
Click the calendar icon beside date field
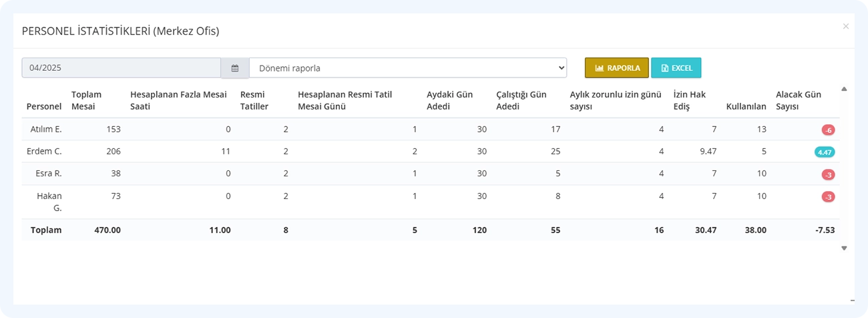[235, 68]
